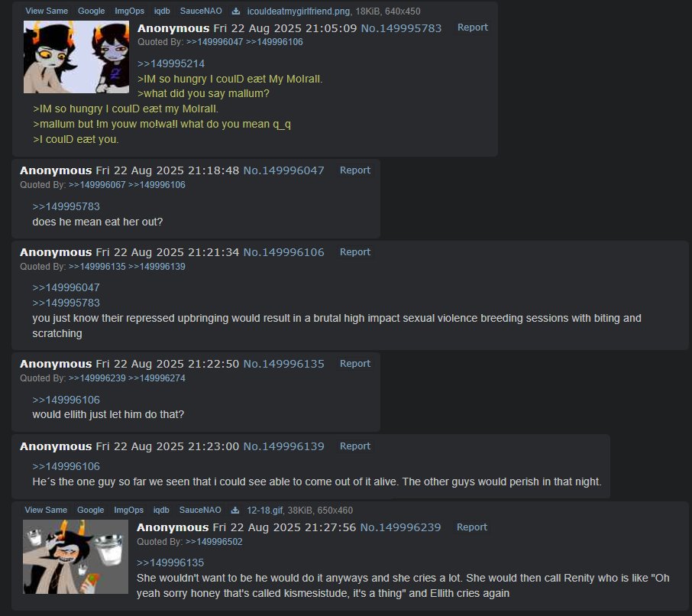The width and height of the screenshot is (692, 616).
Task: Open post number No.149996139
Action: [284, 446]
